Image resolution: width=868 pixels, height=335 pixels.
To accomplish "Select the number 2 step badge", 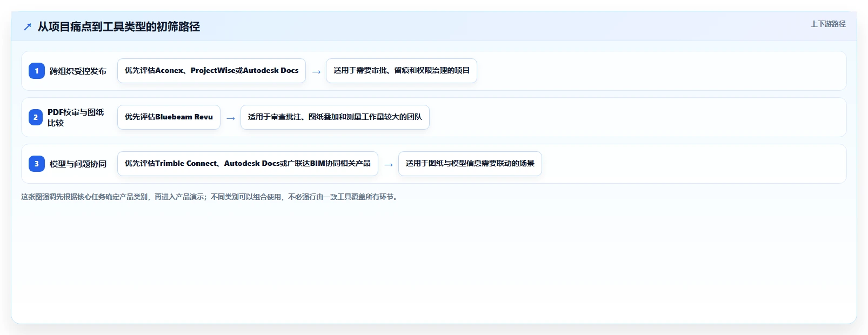I will (36, 117).
